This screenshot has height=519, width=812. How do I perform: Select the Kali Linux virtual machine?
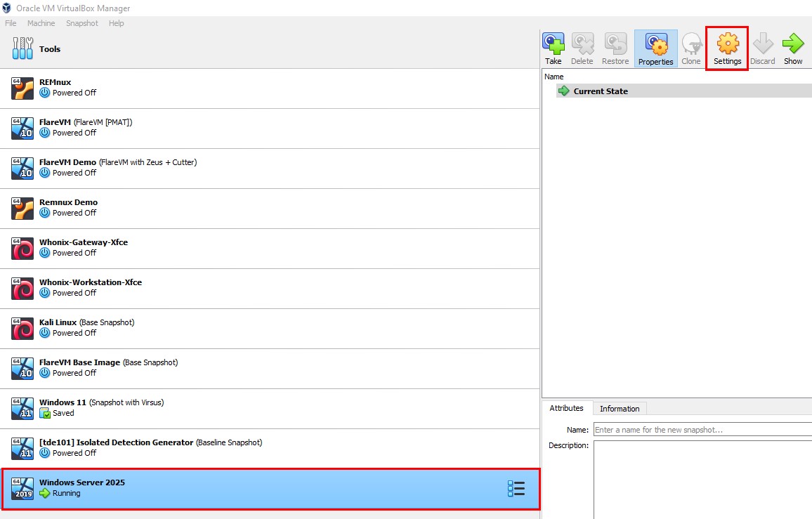[86, 328]
